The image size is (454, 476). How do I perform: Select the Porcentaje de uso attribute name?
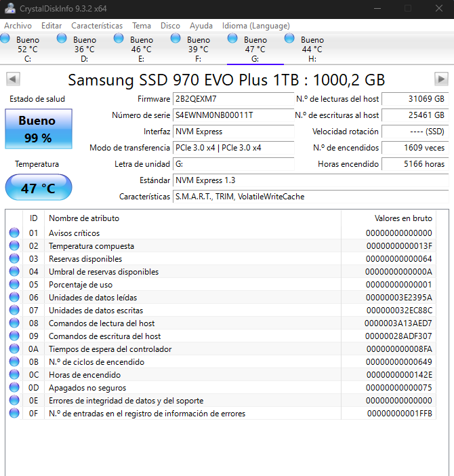tap(81, 285)
